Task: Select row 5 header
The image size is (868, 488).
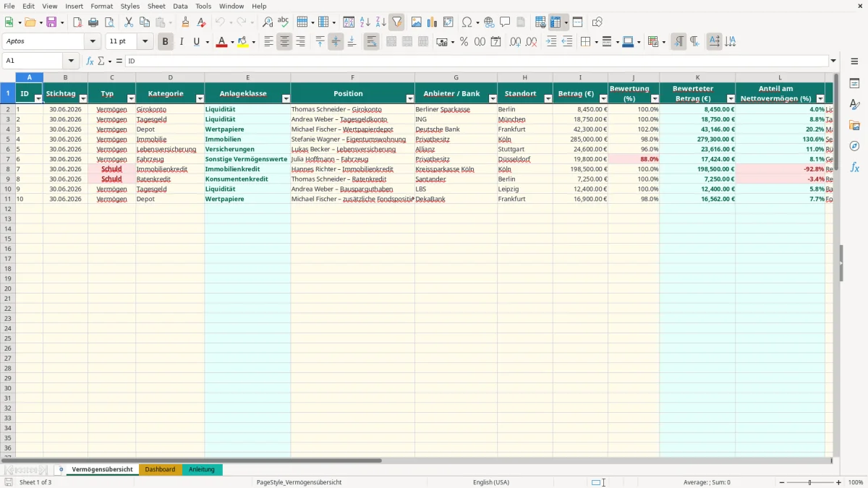Action: click(x=7, y=139)
